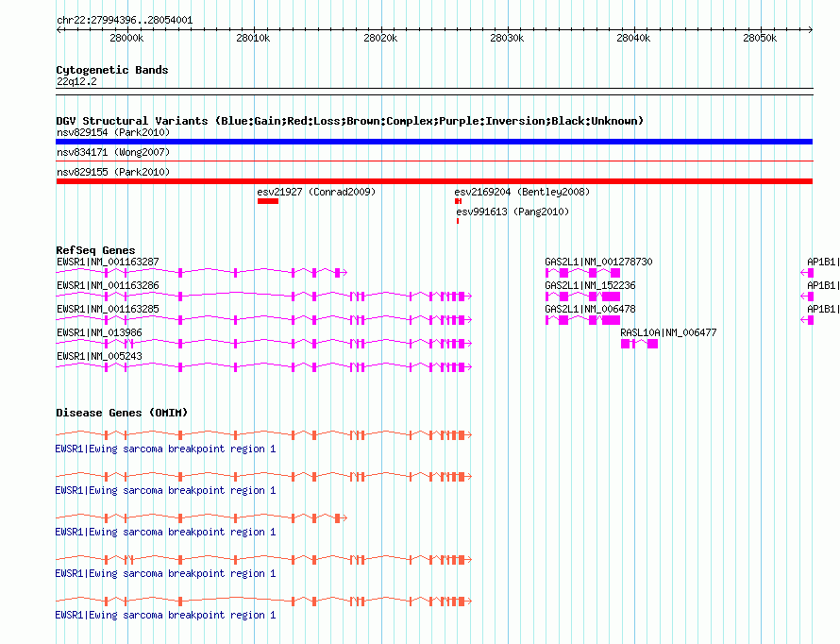Select the esv2169204 small red variant marker
Image resolution: width=840 pixels, height=644 pixels.
pyautogui.click(x=458, y=201)
